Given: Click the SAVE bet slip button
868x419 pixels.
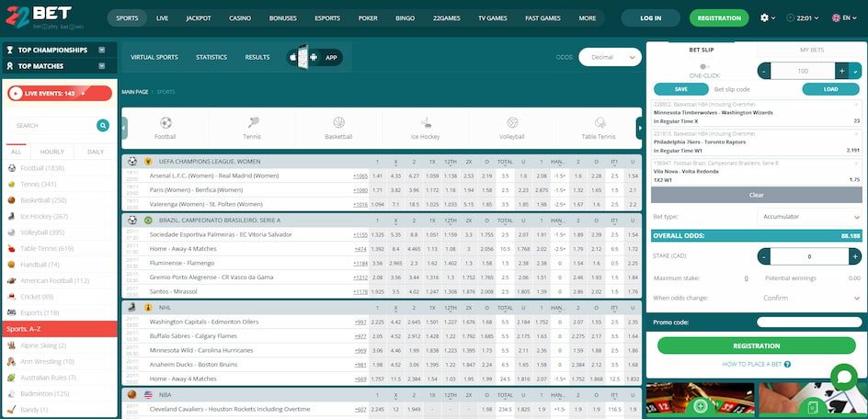Looking at the screenshot, I should tap(681, 89).
